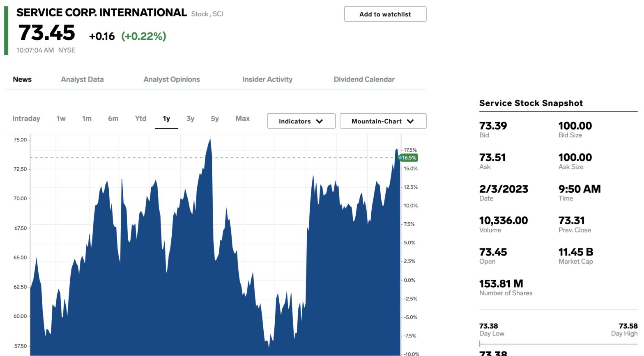This screenshot has height=356, width=644.
Task: Open Analyst Opinions tab
Action: click(x=172, y=79)
